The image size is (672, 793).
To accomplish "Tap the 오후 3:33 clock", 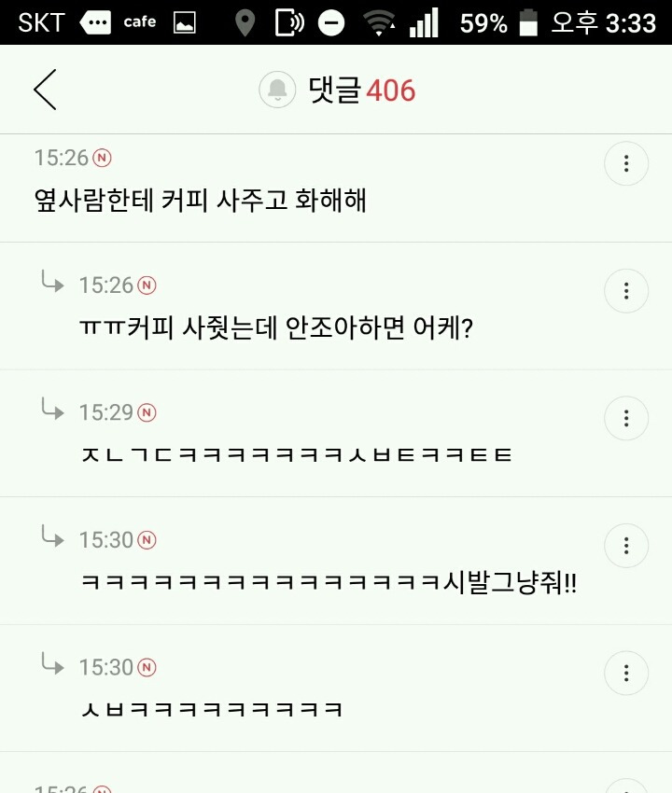I will [603, 22].
